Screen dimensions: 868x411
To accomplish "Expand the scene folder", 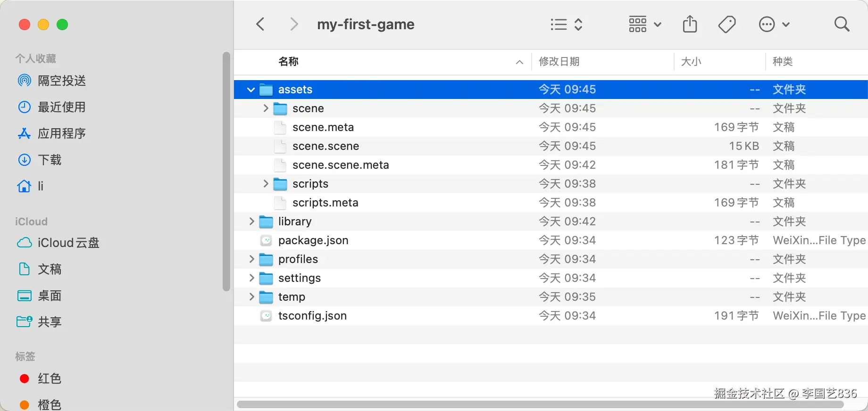I will [x=266, y=108].
